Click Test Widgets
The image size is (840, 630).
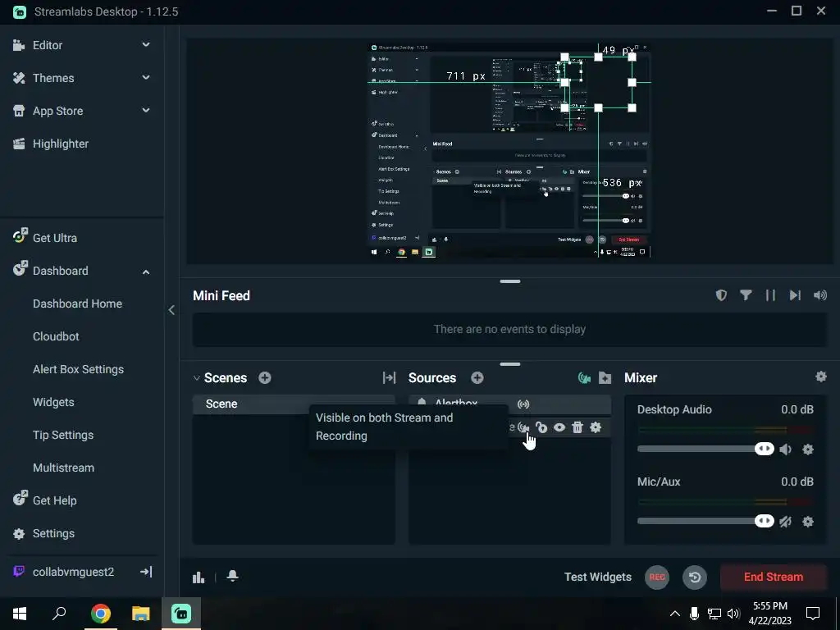[598, 577]
